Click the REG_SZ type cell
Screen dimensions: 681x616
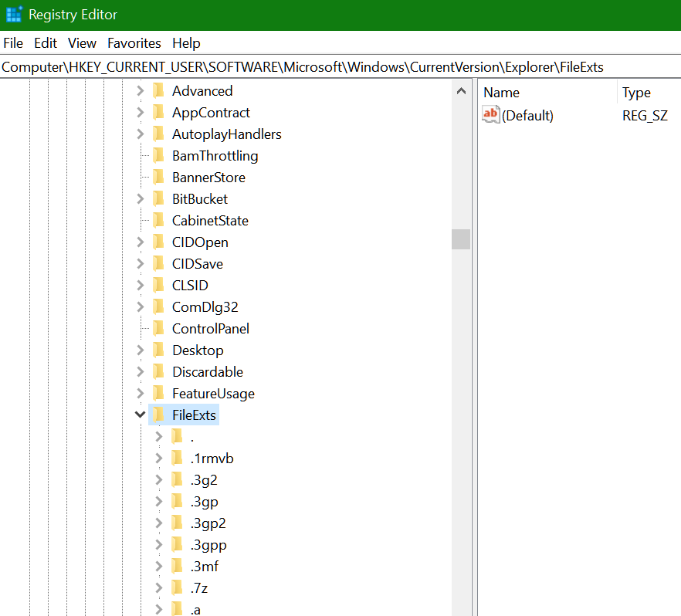645,116
